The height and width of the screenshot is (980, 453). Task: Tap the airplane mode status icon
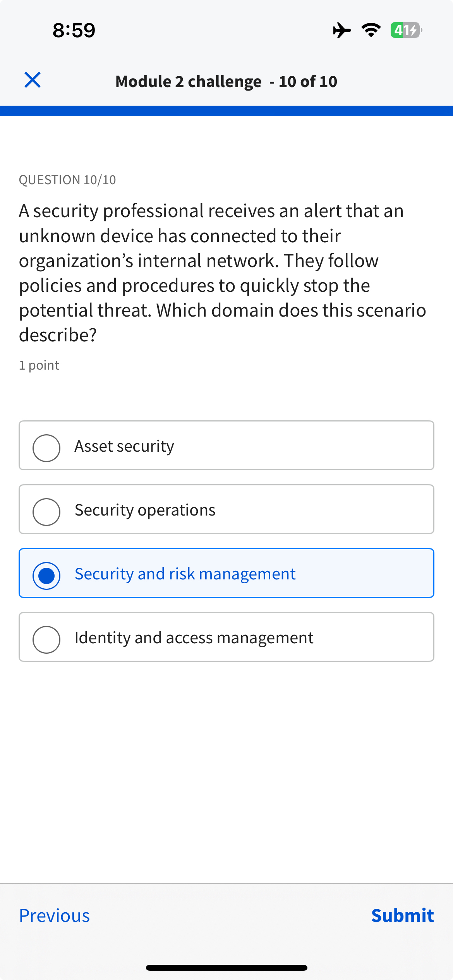(x=341, y=30)
